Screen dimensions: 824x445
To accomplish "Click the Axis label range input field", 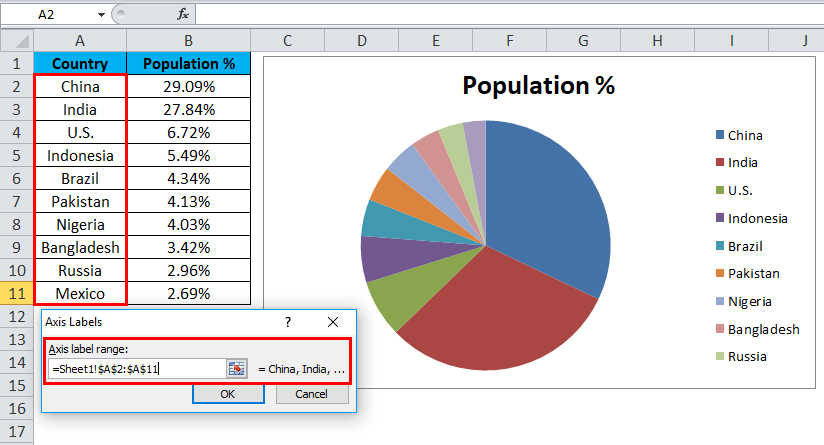I will [137, 369].
